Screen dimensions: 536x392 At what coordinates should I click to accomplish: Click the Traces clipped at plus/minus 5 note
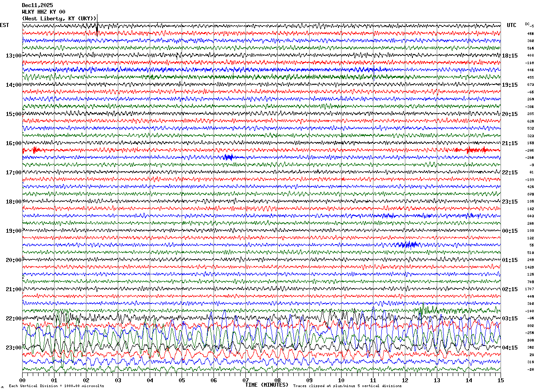point(347,386)
